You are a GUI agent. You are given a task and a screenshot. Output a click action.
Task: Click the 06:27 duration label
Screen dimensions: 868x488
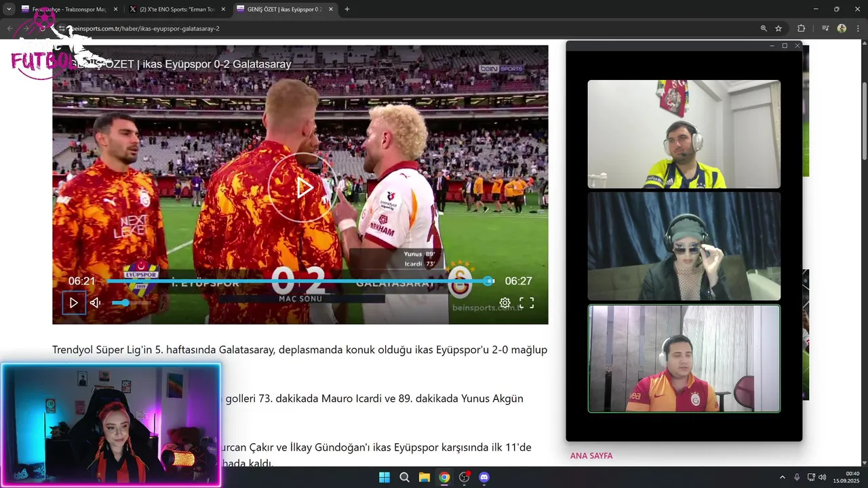(518, 281)
